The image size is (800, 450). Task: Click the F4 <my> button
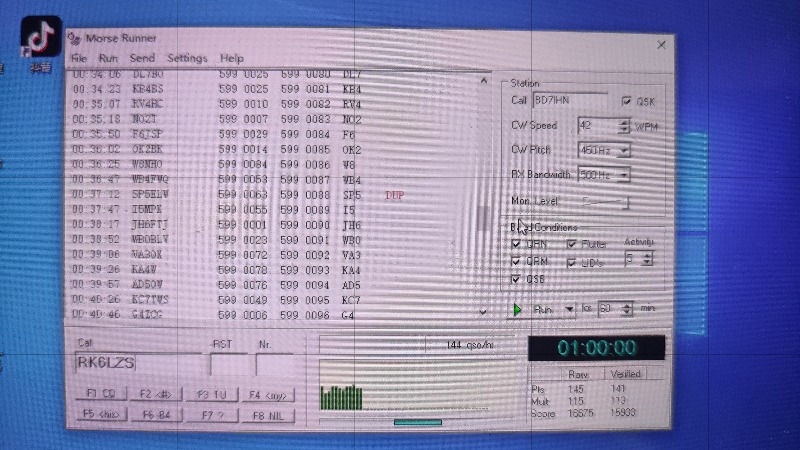pos(268,395)
